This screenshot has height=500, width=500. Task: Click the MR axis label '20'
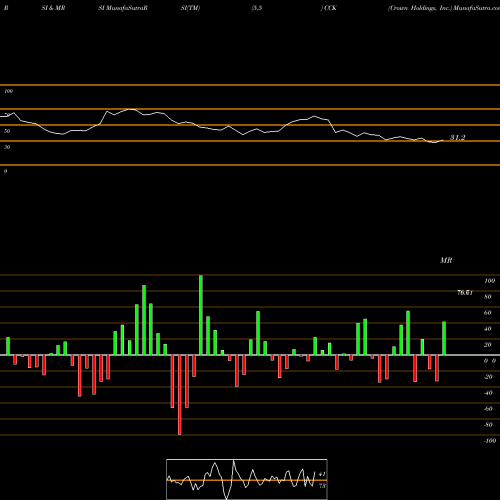click(x=487, y=345)
